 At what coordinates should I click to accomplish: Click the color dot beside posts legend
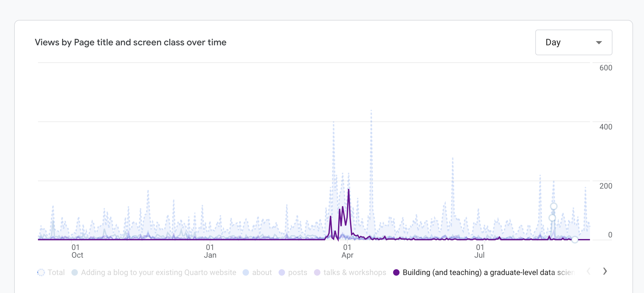[282, 272]
